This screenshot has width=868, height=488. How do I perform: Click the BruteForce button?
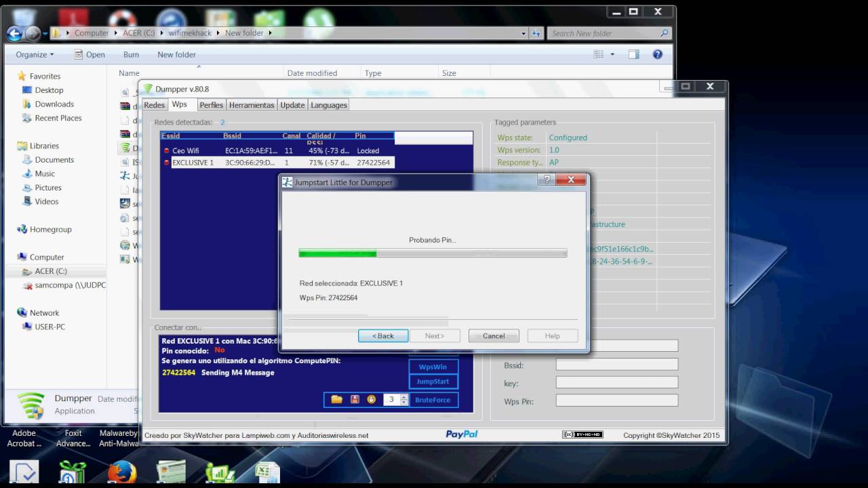(x=433, y=400)
